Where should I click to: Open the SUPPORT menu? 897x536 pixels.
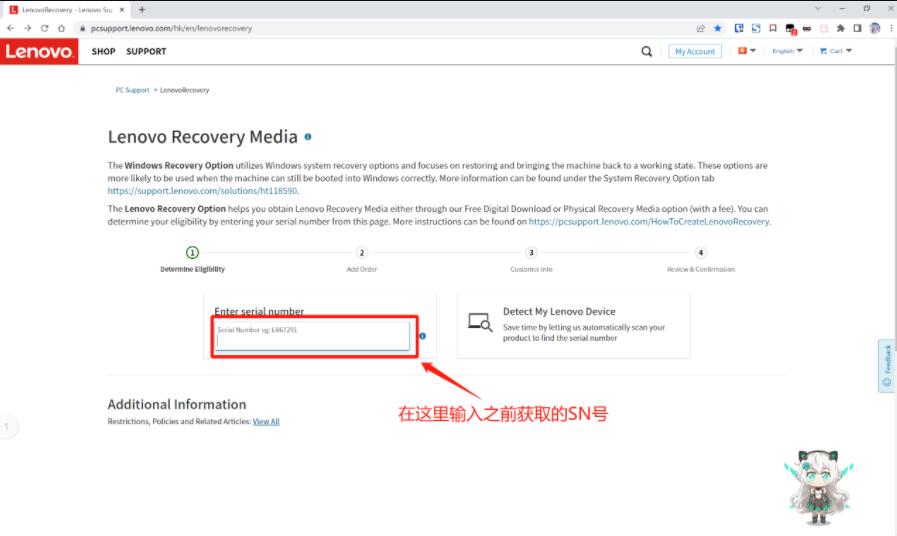click(x=146, y=51)
